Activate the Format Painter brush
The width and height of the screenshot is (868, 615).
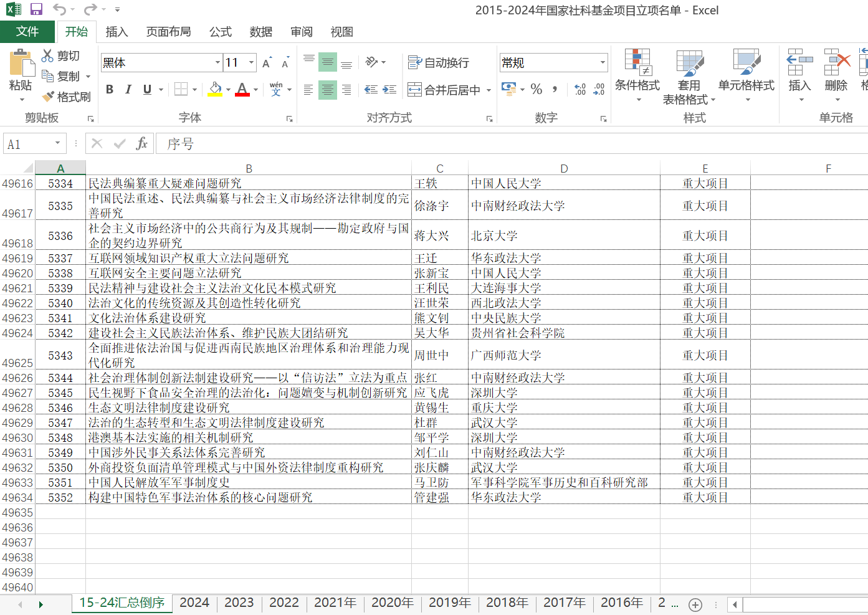[x=47, y=97]
